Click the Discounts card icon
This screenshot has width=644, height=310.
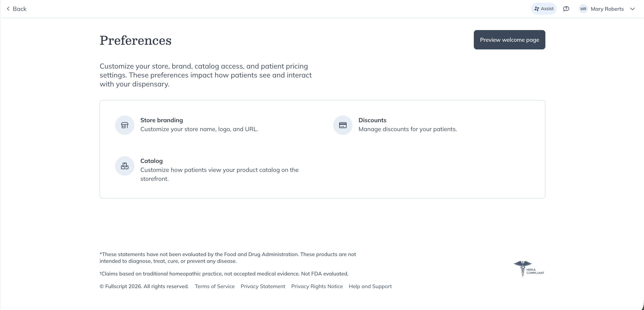point(343,125)
